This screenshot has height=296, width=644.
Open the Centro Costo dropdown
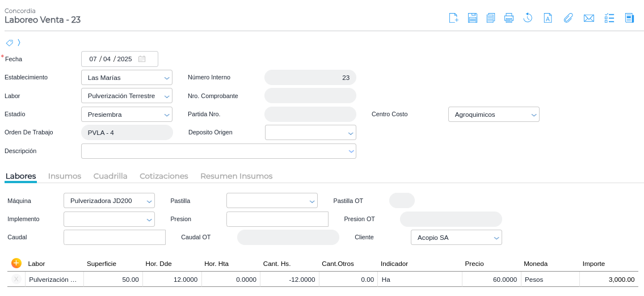point(534,115)
